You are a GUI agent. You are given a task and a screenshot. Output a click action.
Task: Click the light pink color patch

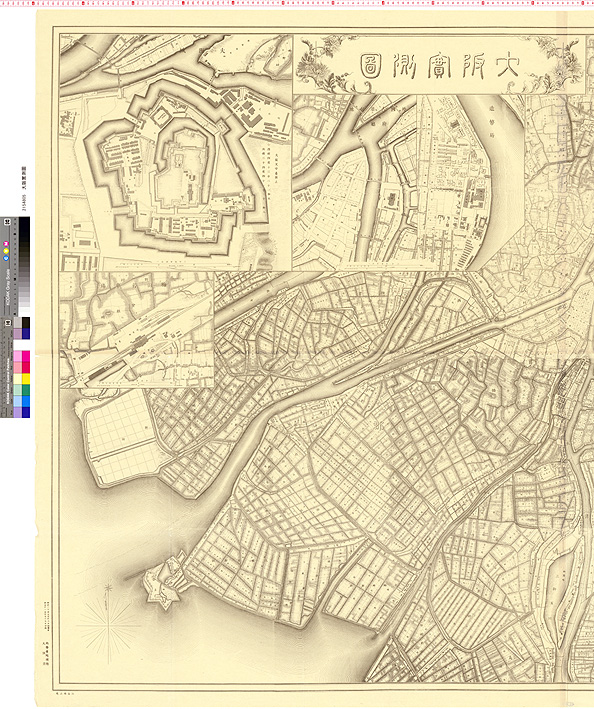click(17, 356)
